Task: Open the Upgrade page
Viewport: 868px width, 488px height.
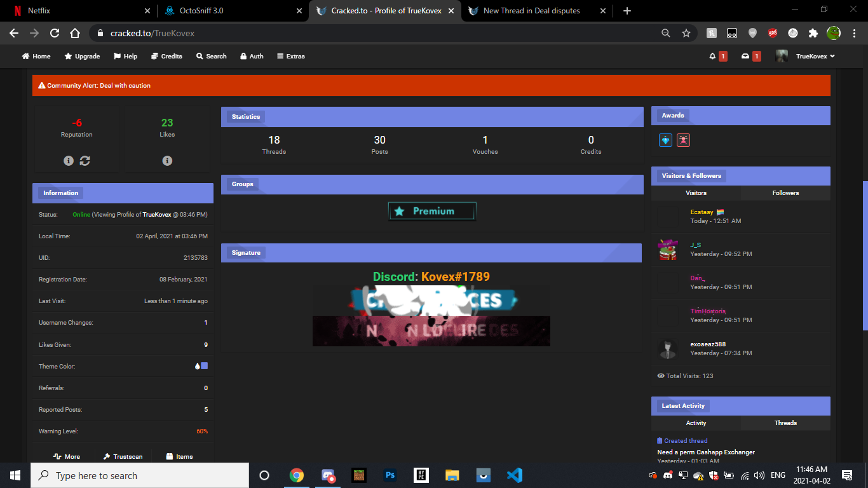Action: tap(82, 56)
